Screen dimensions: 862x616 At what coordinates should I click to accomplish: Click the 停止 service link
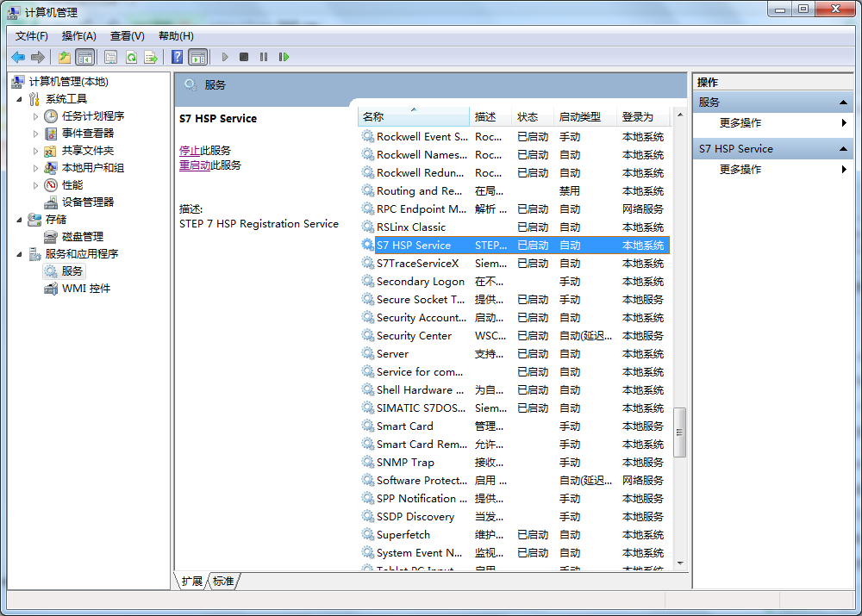click(190, 151)
